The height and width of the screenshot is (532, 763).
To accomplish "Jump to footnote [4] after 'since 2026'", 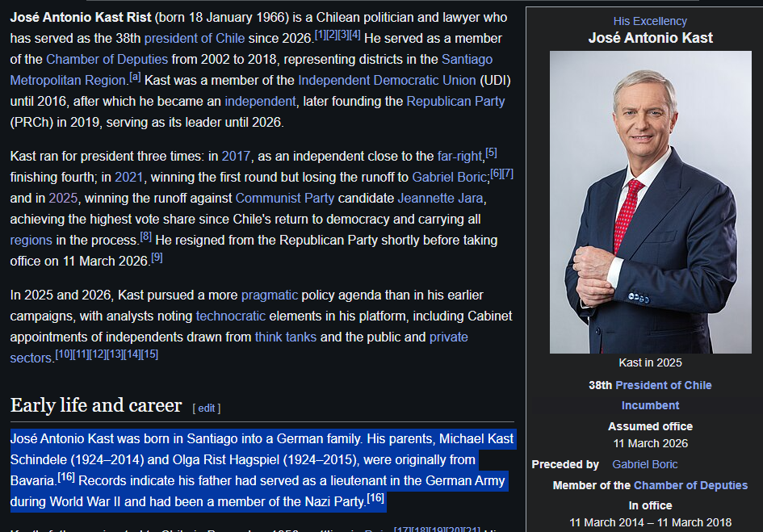I will (x=354, y=35).
